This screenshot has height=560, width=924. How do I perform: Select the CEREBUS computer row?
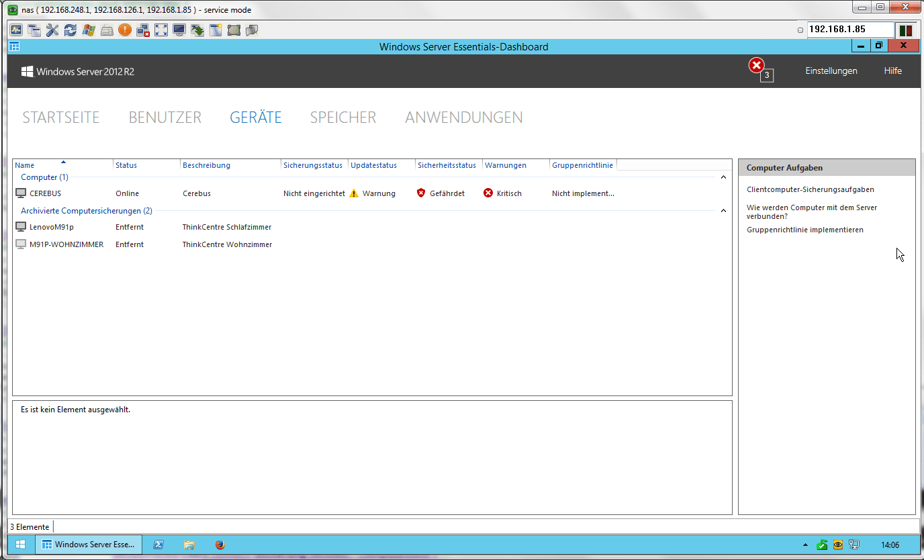pos(372,193)
